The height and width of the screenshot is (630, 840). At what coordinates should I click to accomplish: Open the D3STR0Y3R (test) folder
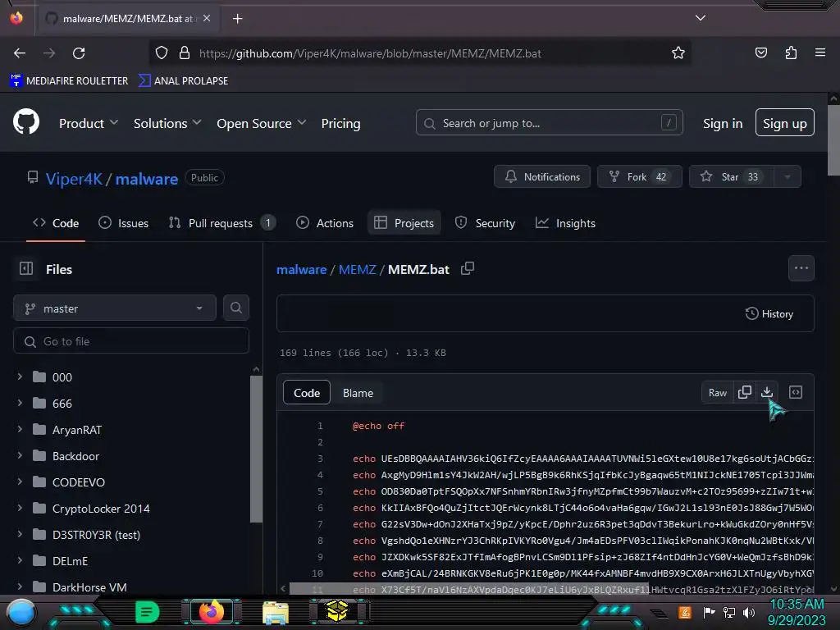pos(97,535)
